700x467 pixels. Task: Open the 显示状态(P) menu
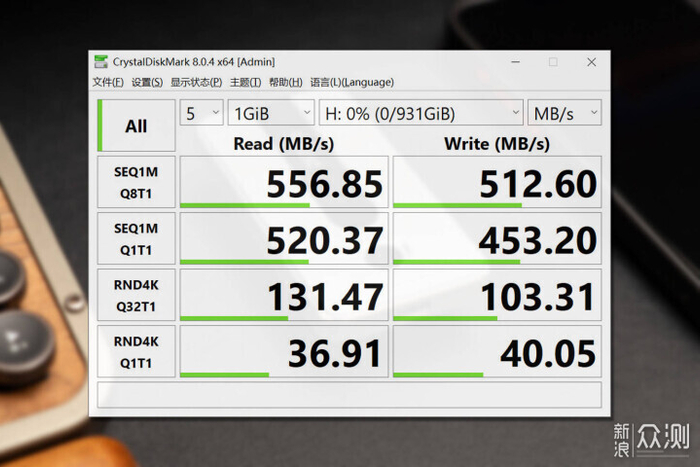pos(196,82)
